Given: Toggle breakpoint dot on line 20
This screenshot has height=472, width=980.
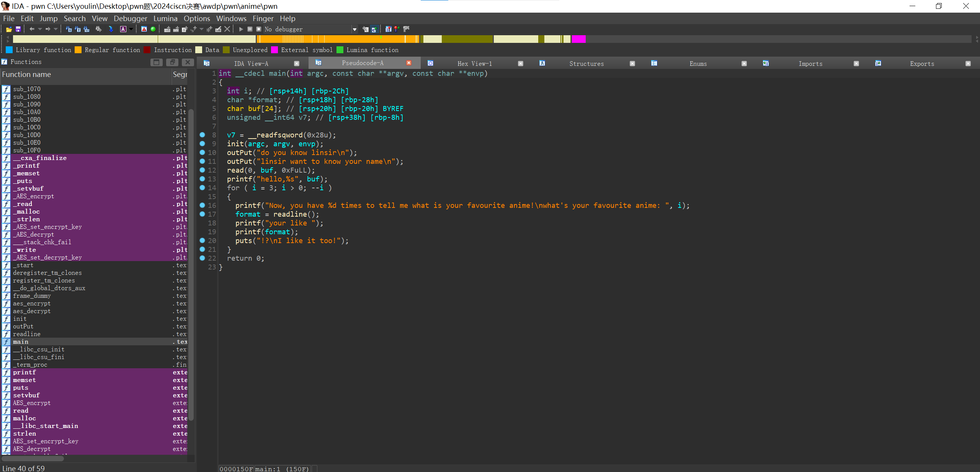Looking at the screenshot, I should pyautogui.click(x=202, y=240).
